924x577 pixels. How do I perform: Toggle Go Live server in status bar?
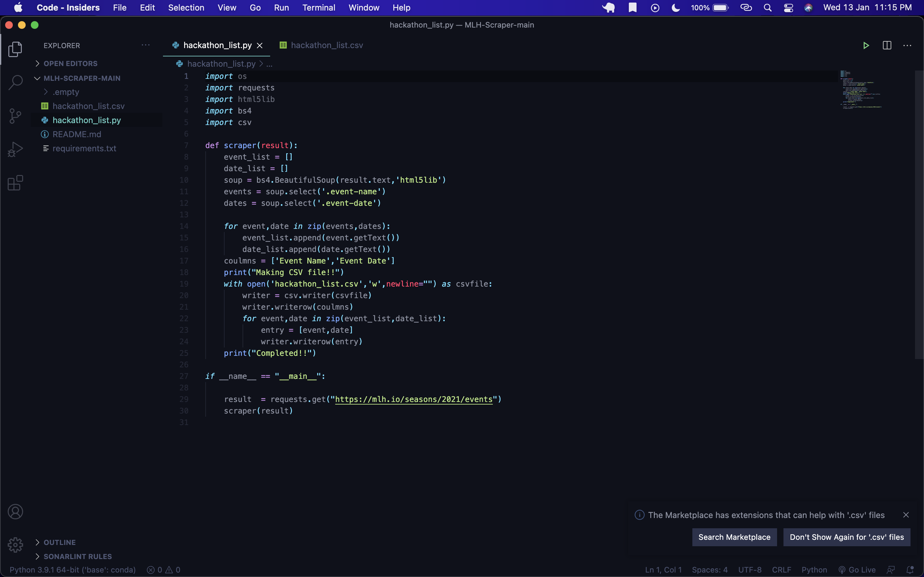[857, 570]
